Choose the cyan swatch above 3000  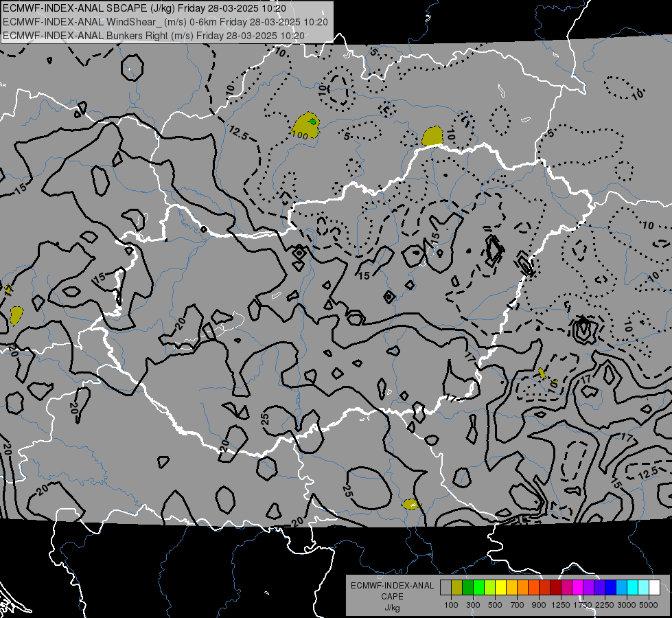(633, 588)
